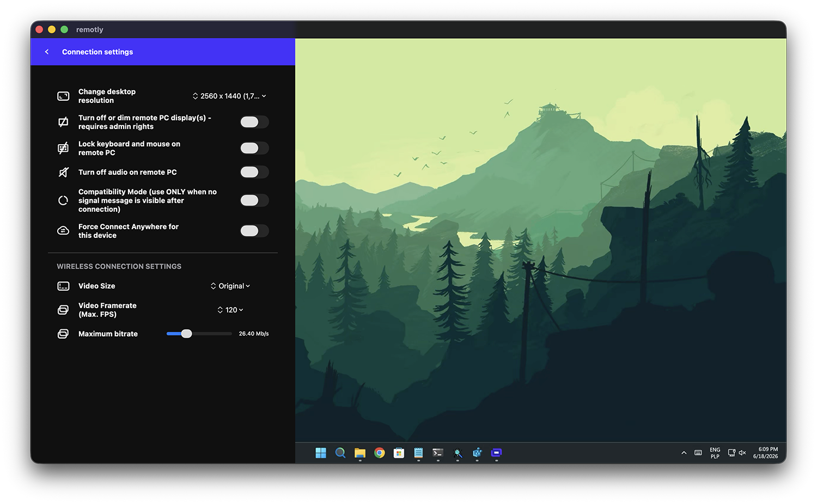Click the 26.40 Mb/s bitrate value

[x=254, y=334]
